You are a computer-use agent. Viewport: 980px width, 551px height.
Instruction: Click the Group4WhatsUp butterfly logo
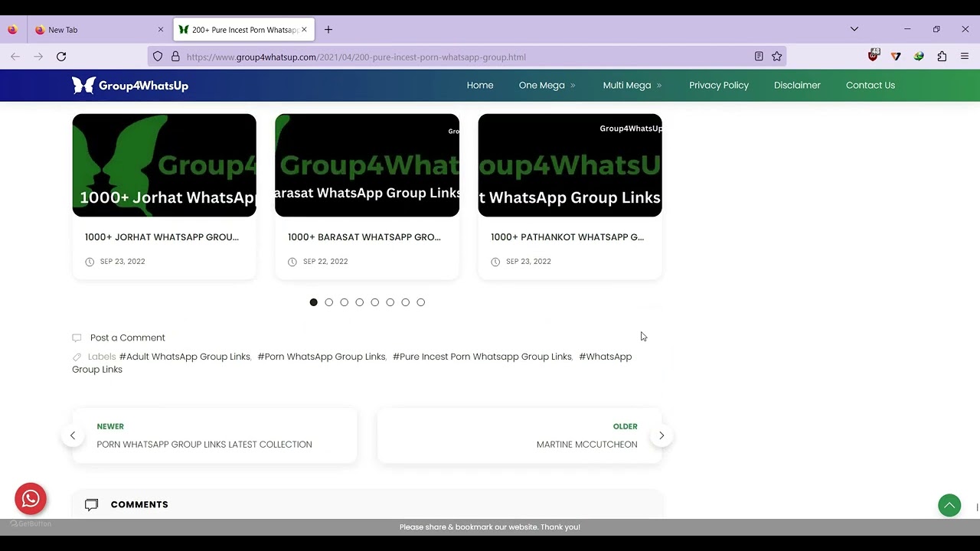click(130, 85)
